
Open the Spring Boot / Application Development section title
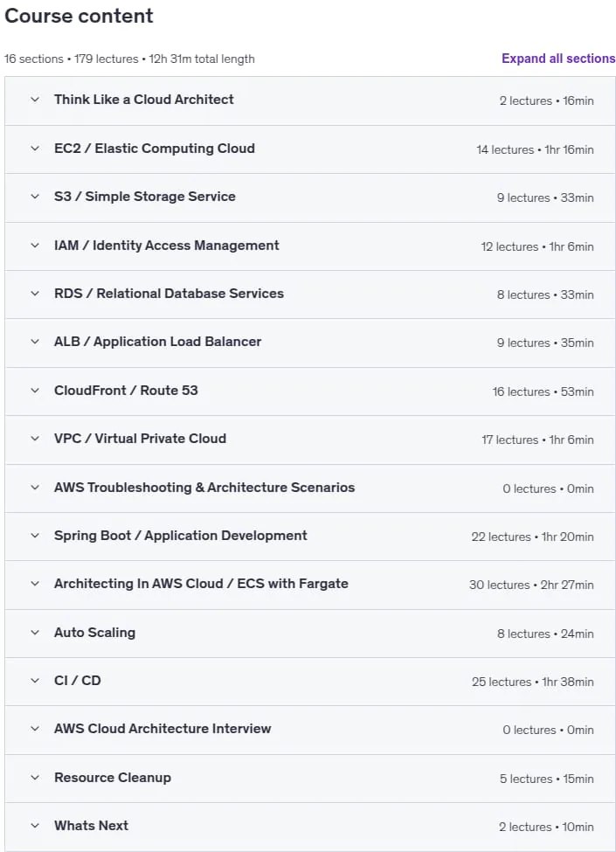[180, 536]
